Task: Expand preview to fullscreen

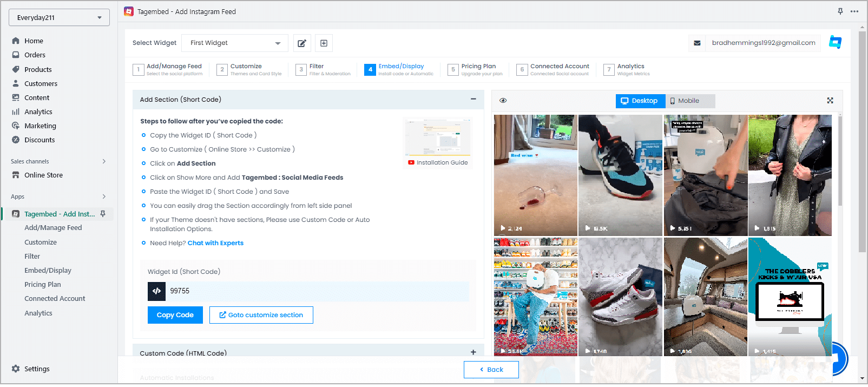Action: click(x=830, y=101)
